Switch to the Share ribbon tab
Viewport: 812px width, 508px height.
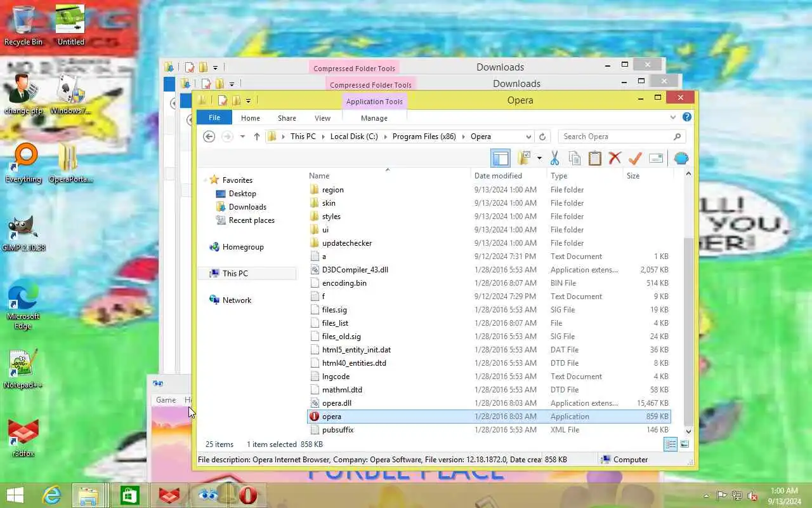tap(287, 118)
